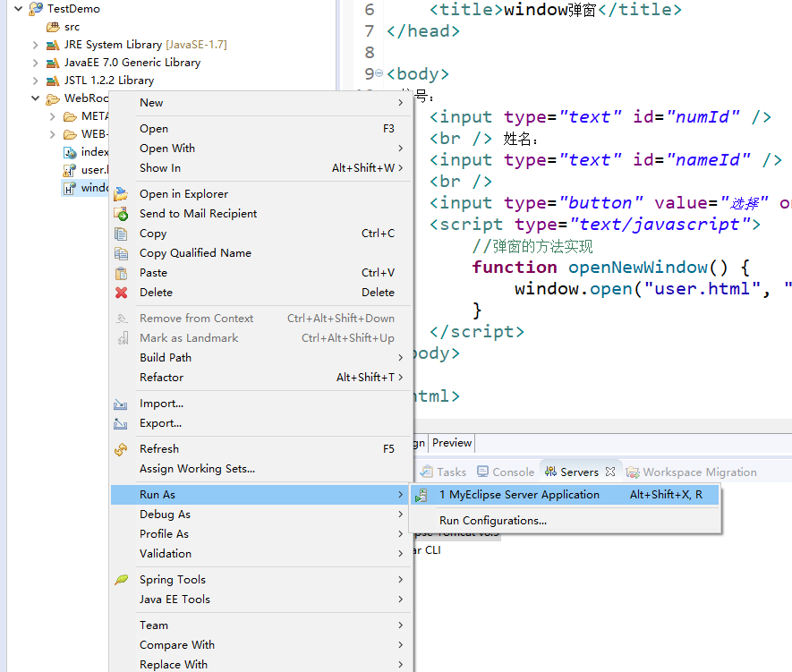Select Run Configurations... entry
792x672 pixels.
(x=565, y=521)
